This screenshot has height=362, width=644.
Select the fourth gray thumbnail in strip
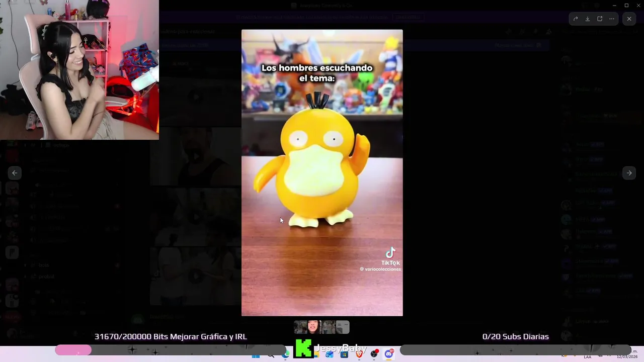point(343,327)
